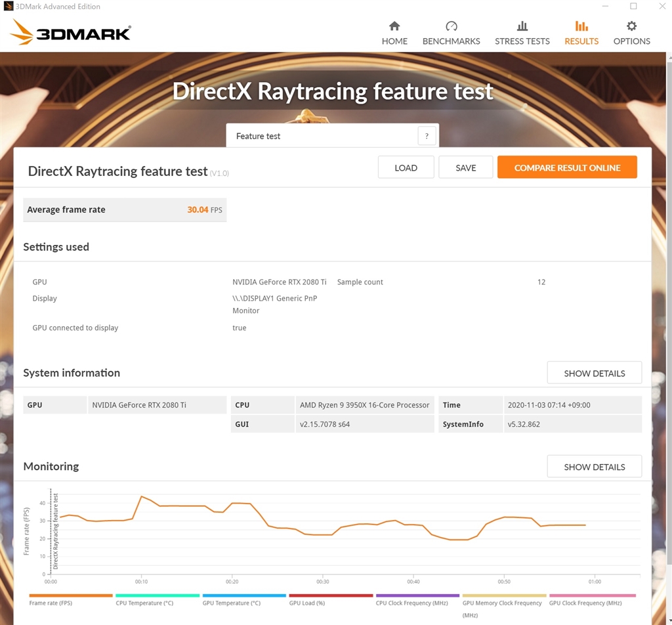Click the 3DMark logo
Screen dimensions: 672x625
click(71, 32)
